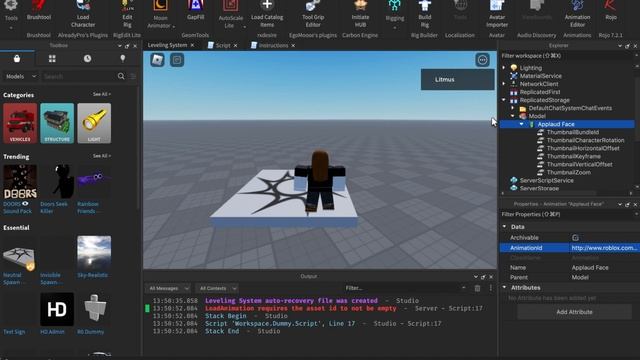Open the viewport three-dots menu

tap(482, 60)
